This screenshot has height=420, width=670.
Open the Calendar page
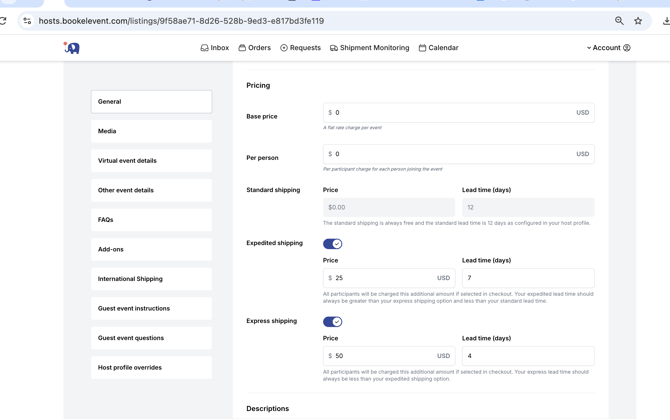438,48
